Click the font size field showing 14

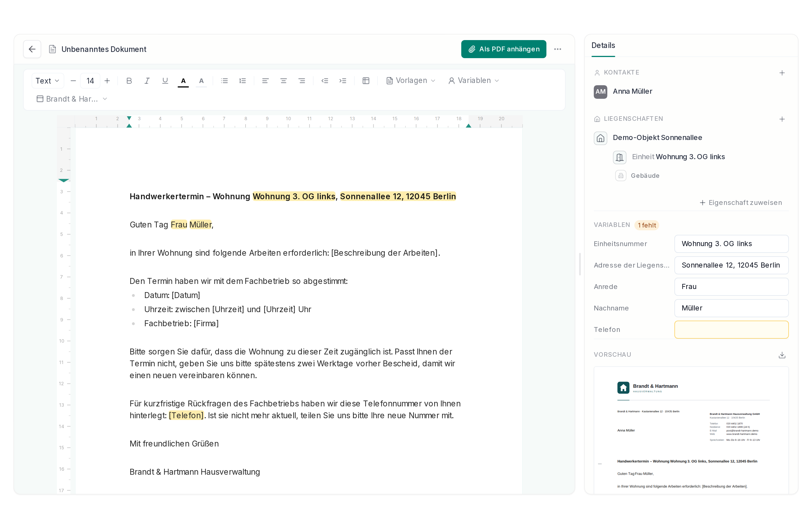(x=90, y=81)
